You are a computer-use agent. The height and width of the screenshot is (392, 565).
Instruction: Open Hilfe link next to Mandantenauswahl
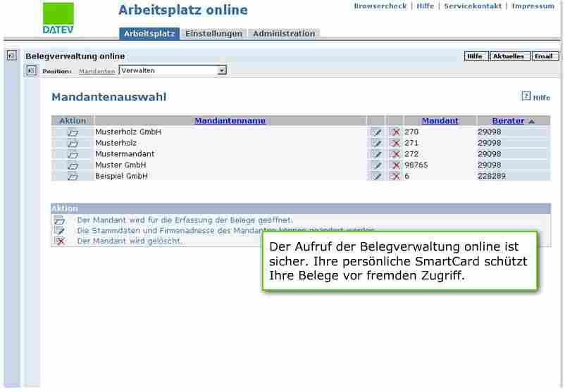coord(542,98)
